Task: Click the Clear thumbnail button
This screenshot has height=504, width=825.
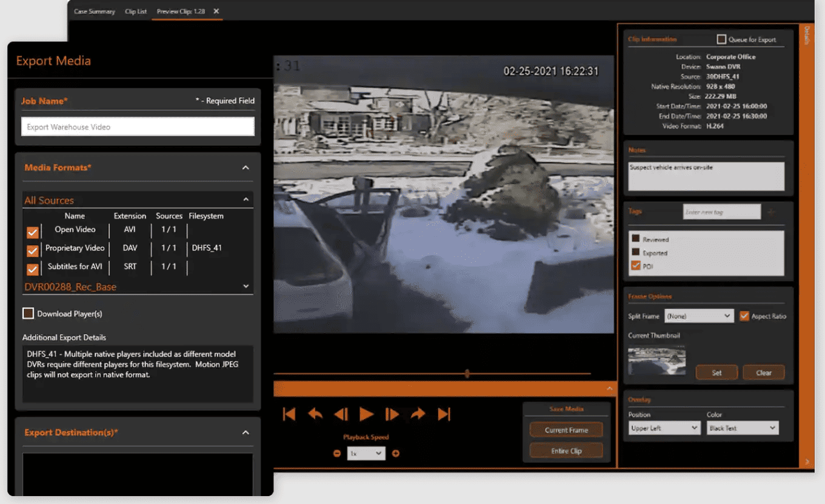Action: pos(764,373)
